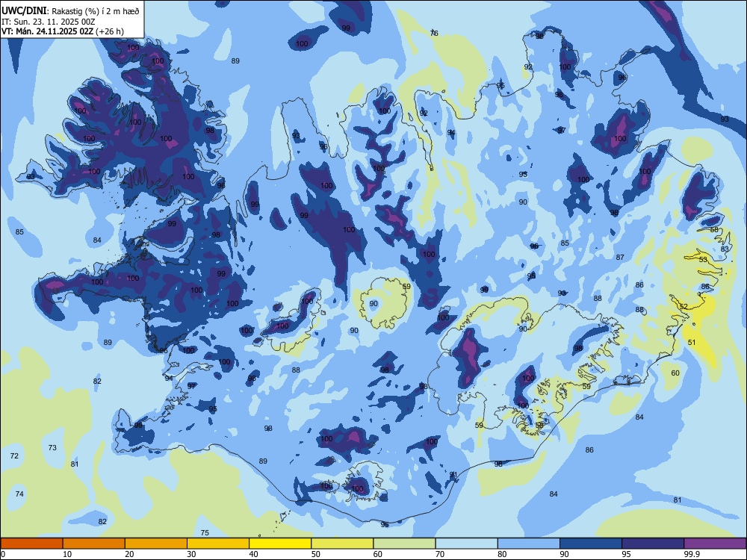Click the legend tick label 95
The width and height of the screenshot is (747, 560).
(x=626, y=554)
